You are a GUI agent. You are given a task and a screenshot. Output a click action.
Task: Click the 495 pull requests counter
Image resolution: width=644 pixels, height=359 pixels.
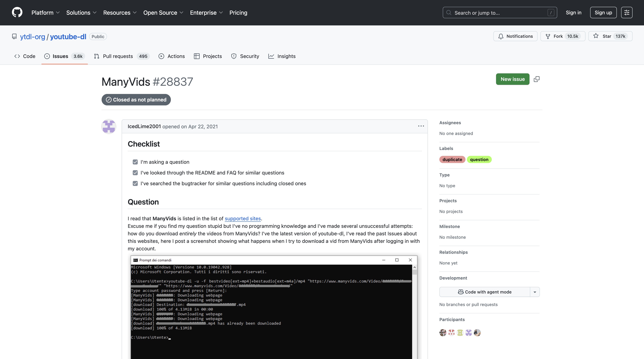(143, 56)
